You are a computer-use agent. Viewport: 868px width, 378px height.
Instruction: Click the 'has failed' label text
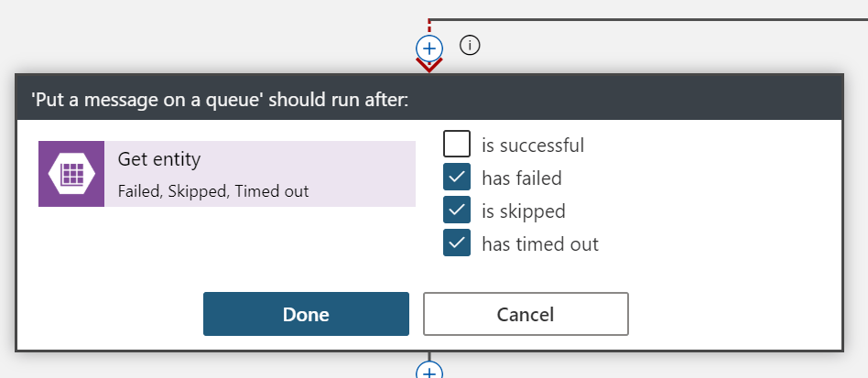pos(522,178)
